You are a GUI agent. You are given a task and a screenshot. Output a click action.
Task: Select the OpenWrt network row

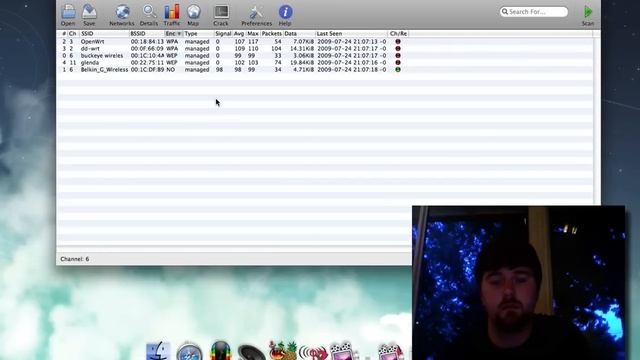[x=324, y=42]
